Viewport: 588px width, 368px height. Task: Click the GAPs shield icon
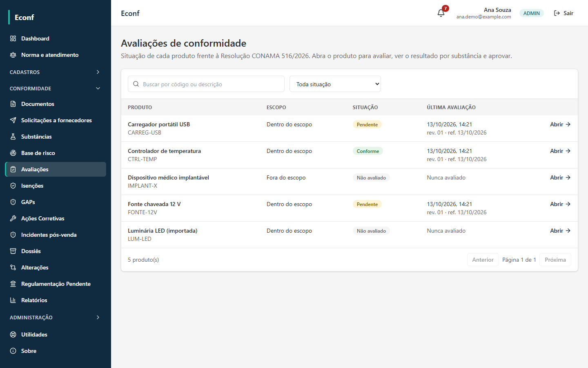pyautogui.click(x=13, y=202)
